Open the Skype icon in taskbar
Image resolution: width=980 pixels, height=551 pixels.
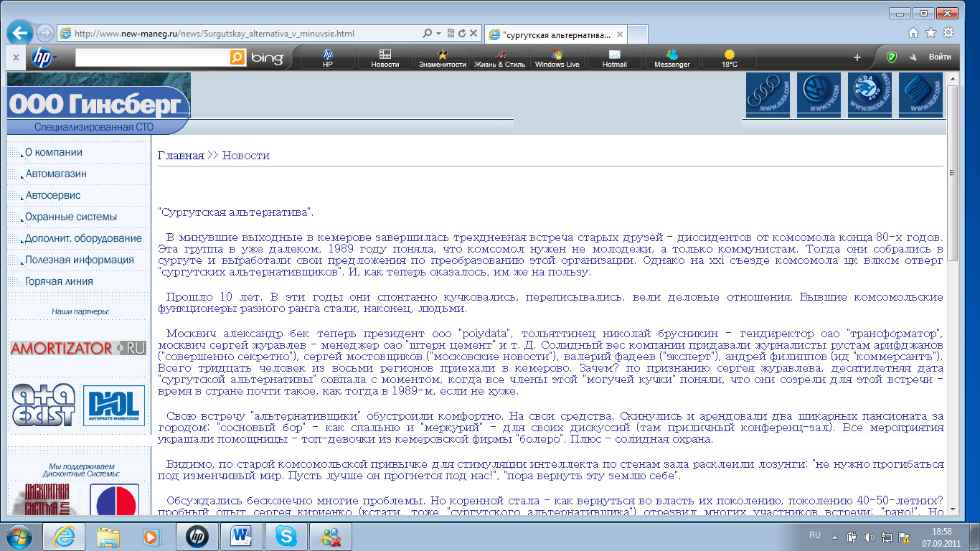286,536
